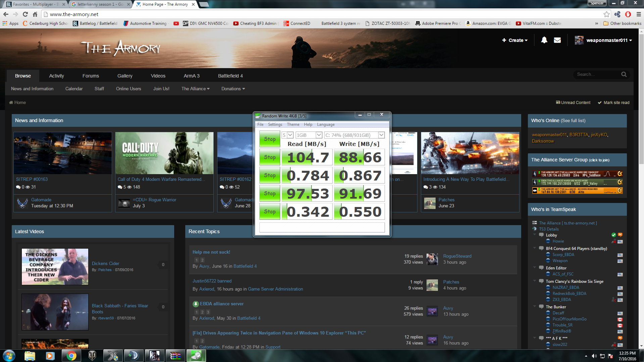Open Chrome hamburger menu icon
The height and width of the screenshot is (362, 644).
639,14
